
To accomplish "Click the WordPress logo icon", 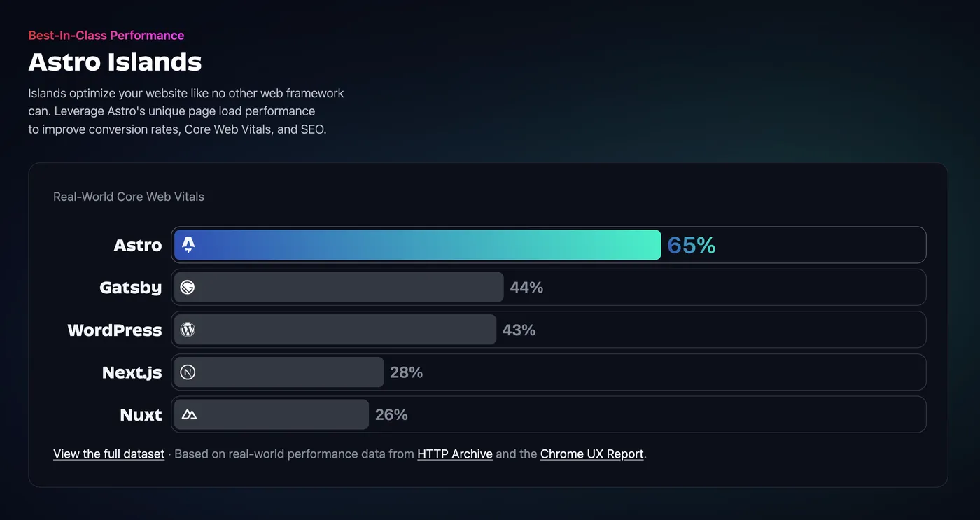I will [188, 330].
